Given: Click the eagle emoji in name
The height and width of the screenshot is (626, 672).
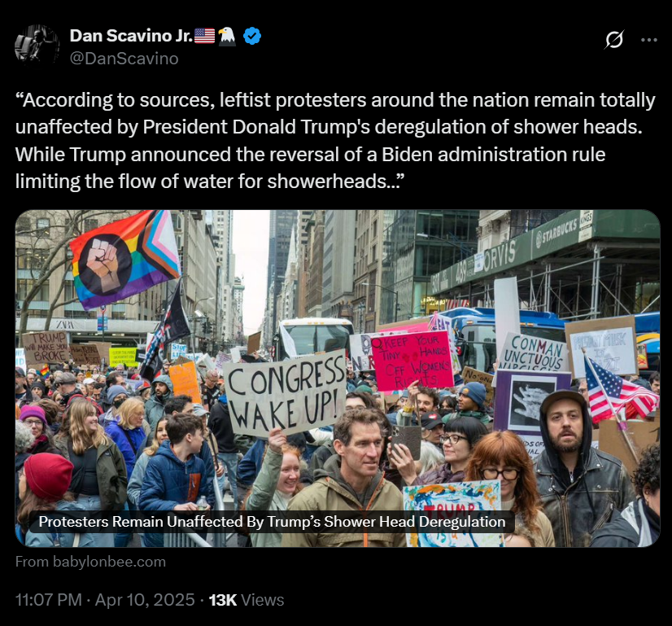Looking at the screenshot, I should click(x=227, y=36).
